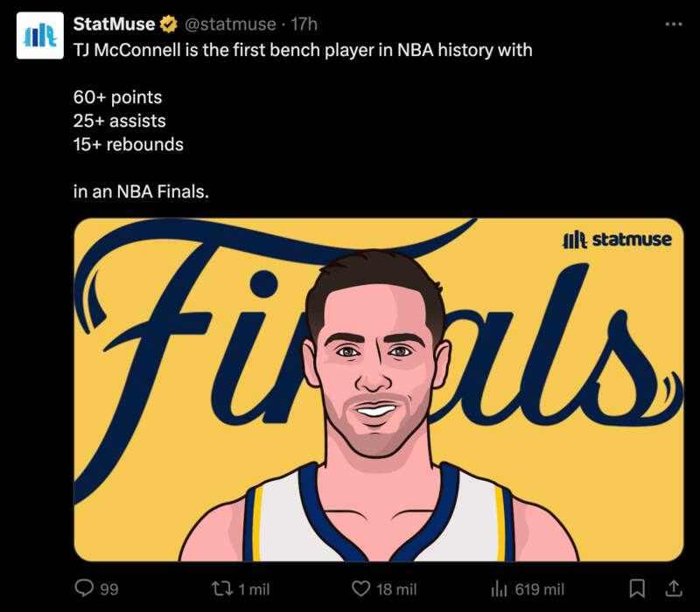Like the tweet with the heart icon
Image resolution: width=700 pixels, height=612 pixels.
(x=360, y=588)
